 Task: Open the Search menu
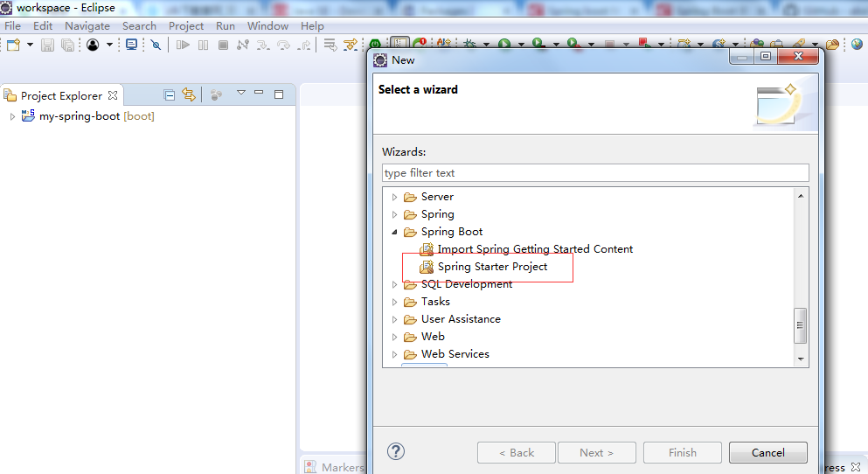(x=139, y=26)
